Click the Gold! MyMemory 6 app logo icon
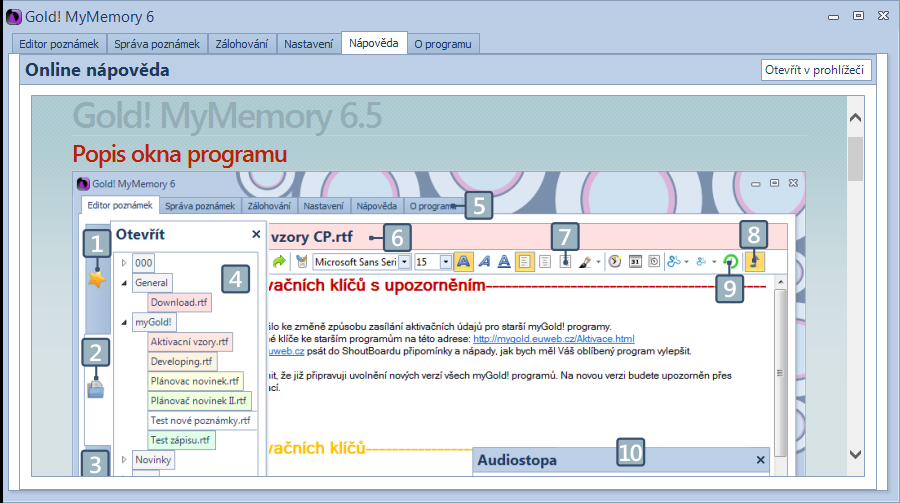Screen dimensions: 900x503 coord(14,17)
